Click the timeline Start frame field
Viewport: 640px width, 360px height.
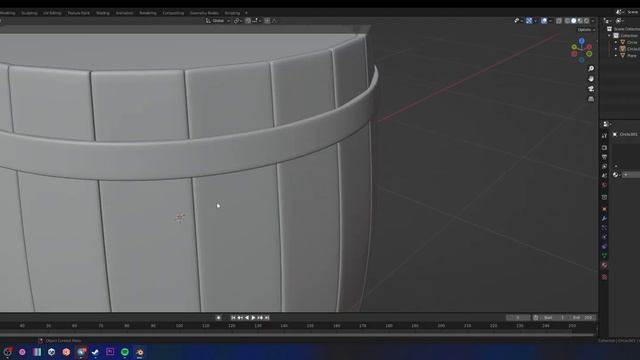[554, 318]
